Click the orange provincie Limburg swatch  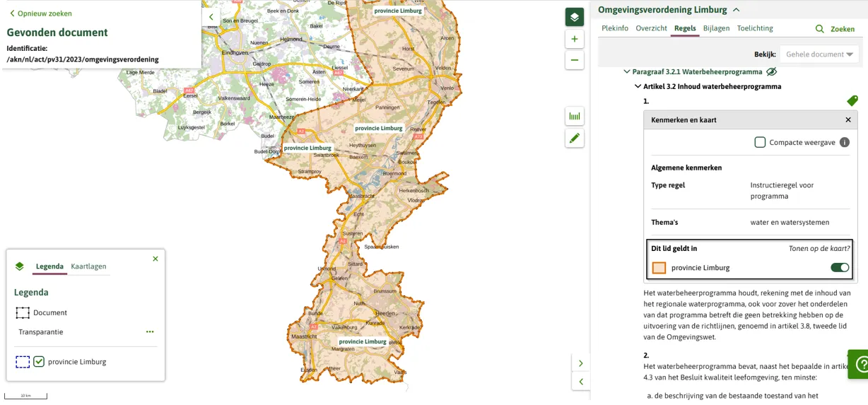(659, 268)
